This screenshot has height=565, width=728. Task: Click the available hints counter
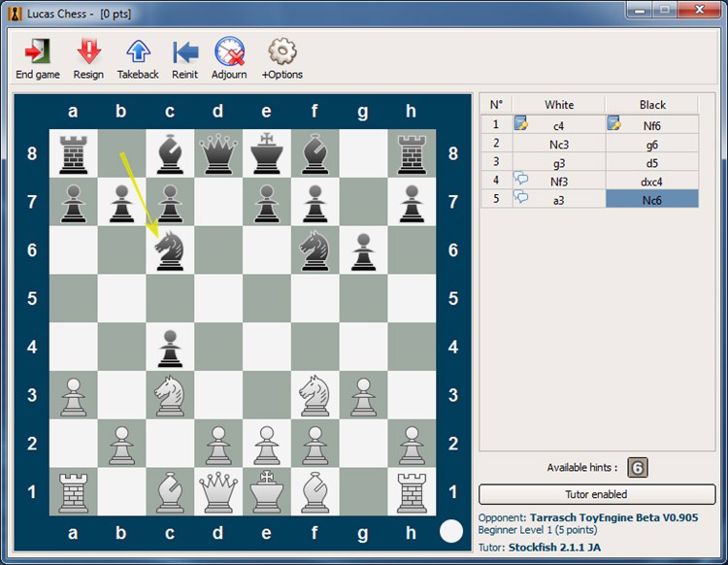[x=638, y=468]
